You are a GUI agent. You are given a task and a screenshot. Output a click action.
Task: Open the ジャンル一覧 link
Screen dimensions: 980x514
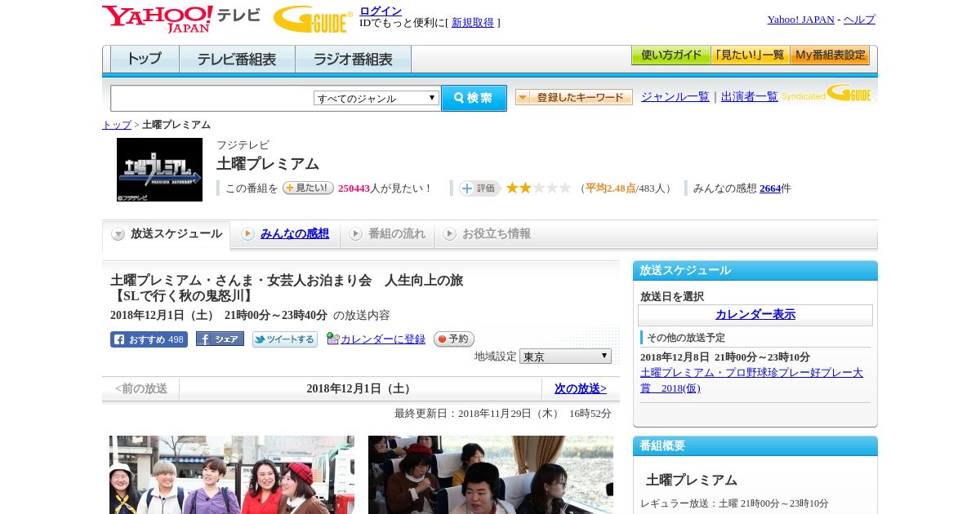click(x=675, y=97)
